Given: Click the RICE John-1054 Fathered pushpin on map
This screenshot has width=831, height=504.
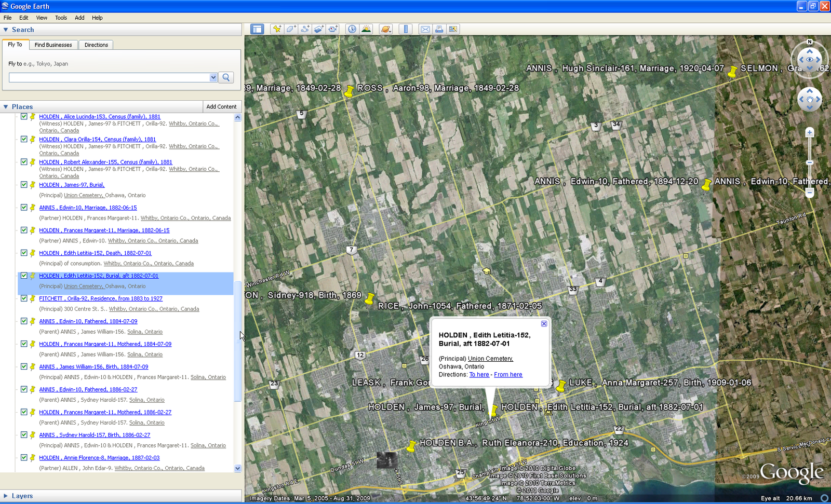Looking at the screenshot, I should 369,298.
